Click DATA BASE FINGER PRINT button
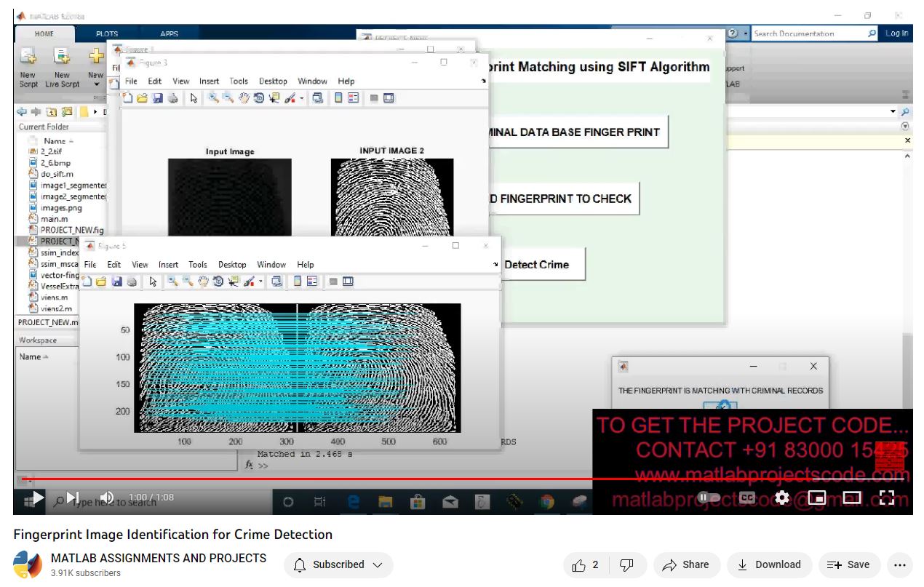Screen dimensions: 924x587 [578, 132]
